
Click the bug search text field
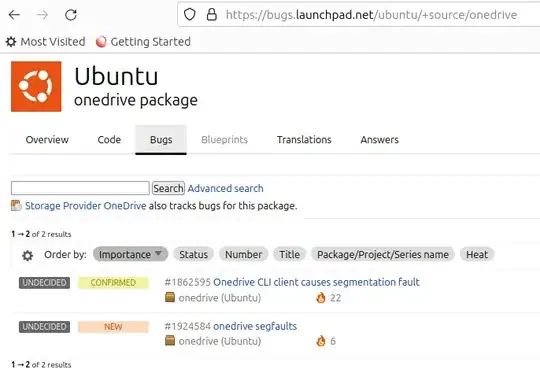(x=80, y=188)
